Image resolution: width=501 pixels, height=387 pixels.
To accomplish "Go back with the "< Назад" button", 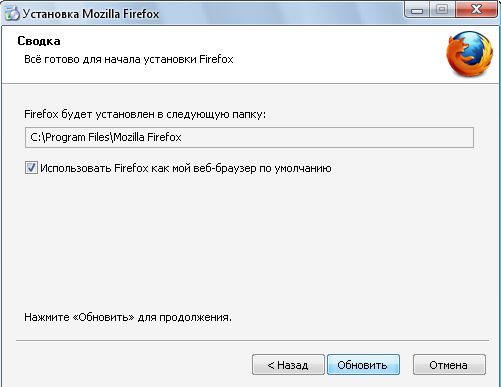I will (288, 365).
